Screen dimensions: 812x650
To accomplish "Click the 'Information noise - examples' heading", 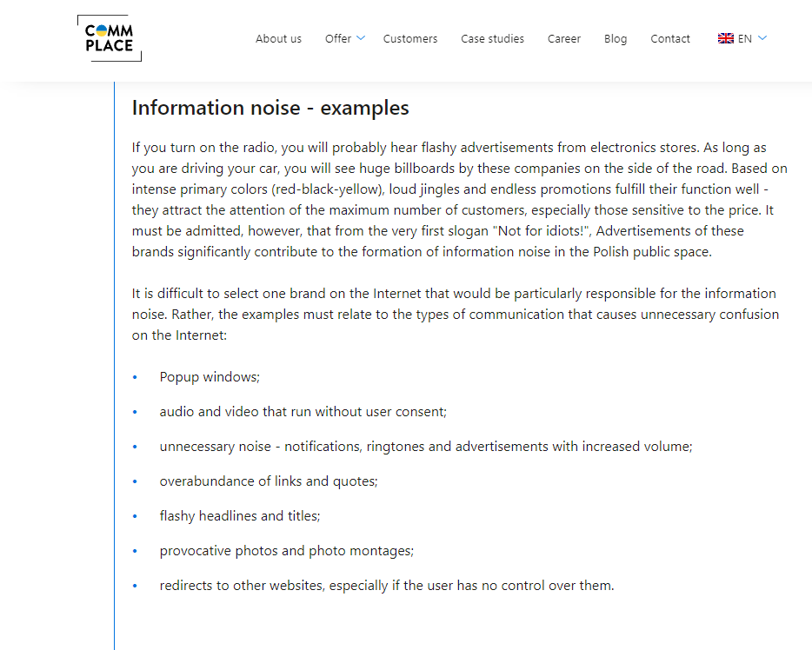I will click(x=270, y=108).
